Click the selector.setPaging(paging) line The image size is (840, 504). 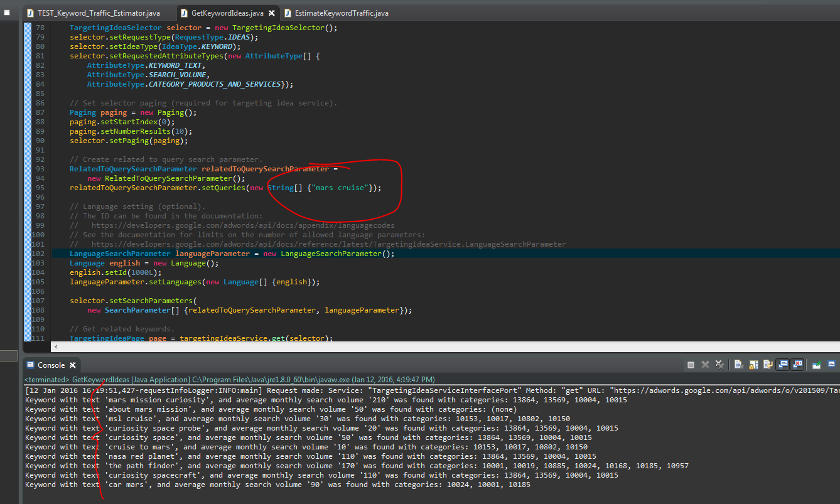tap(129, 141)
